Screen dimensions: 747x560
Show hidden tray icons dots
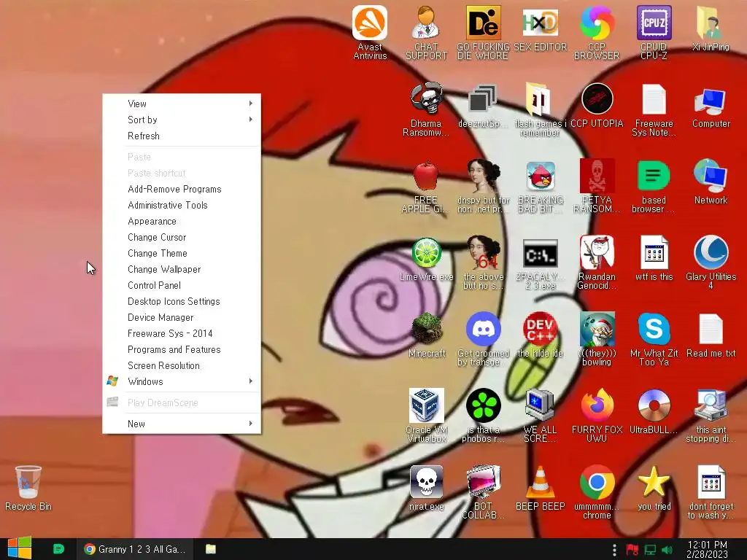coord(614,550)
